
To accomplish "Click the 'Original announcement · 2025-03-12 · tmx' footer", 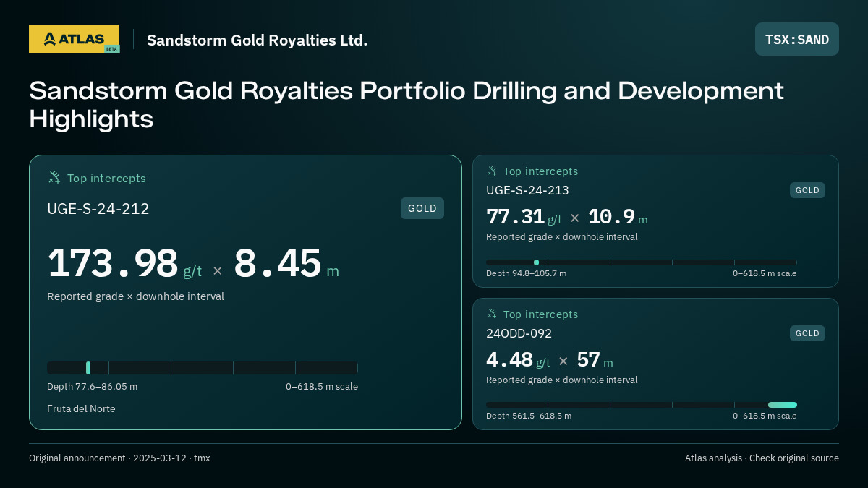I will click(119, 458).
